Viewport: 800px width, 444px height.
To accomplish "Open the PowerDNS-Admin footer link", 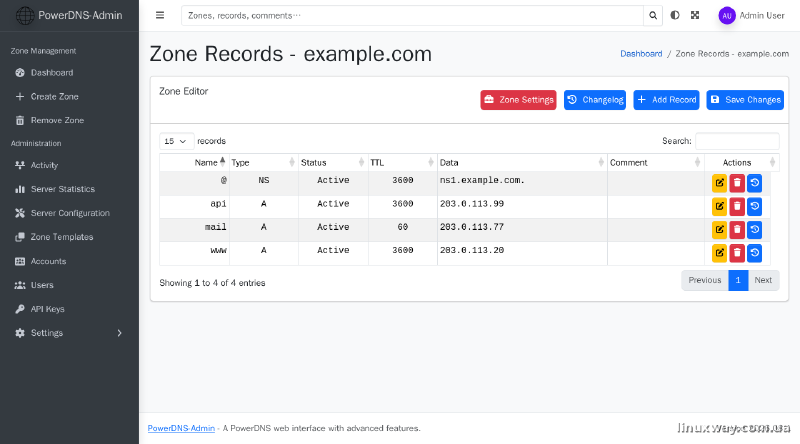I will click(181, 428).
